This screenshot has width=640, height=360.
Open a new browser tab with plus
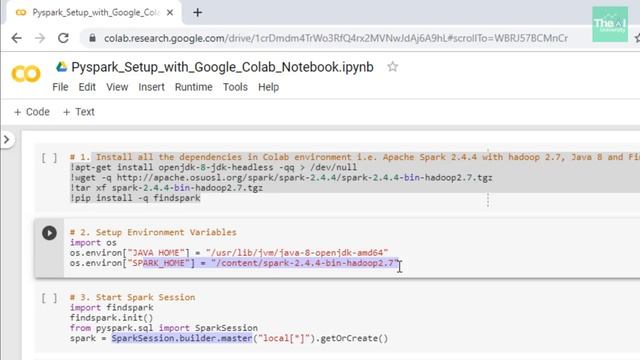coord(198,13)
